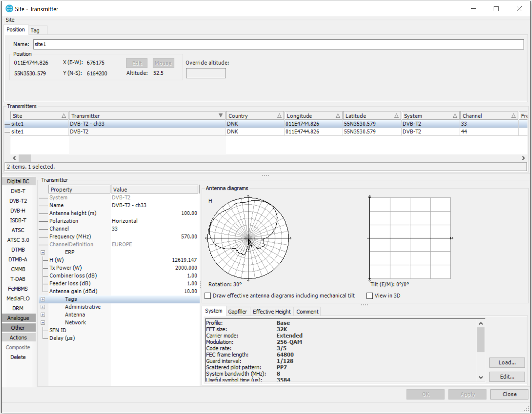Open the Tag tab
Viewport: 532px width, 414px height.
click(x=35, y=30)
